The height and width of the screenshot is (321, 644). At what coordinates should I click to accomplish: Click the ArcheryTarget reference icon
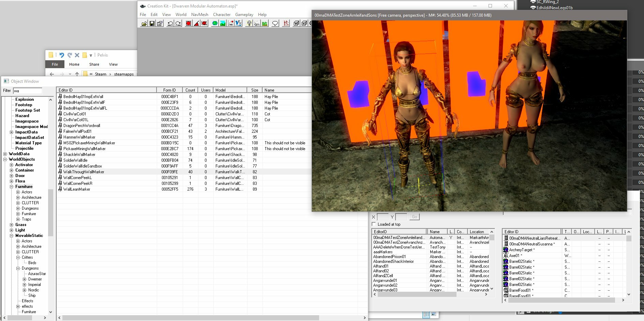click(x=506, y=250)
